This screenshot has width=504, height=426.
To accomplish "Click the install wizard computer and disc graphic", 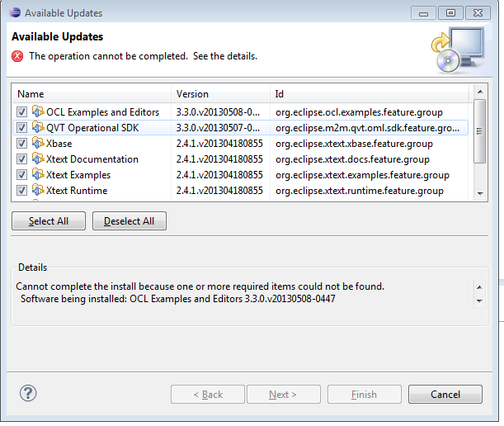I will (x=458, y=50).
